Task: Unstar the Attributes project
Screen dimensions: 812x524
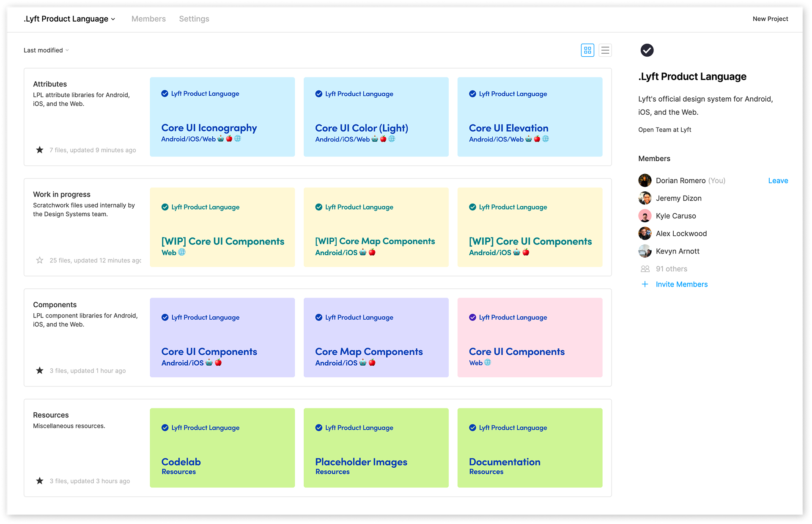Action: (40, 150)
